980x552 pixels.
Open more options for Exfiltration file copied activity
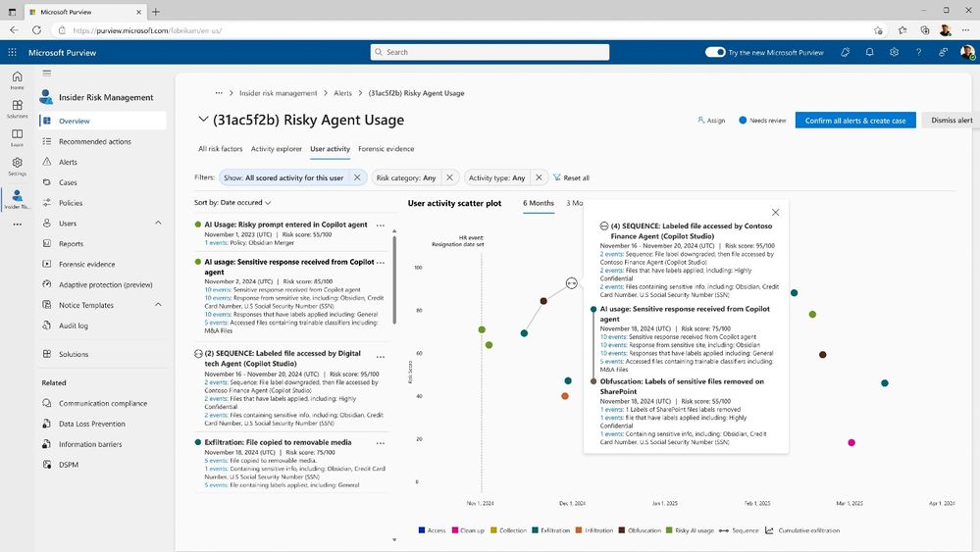coord(380,443)
